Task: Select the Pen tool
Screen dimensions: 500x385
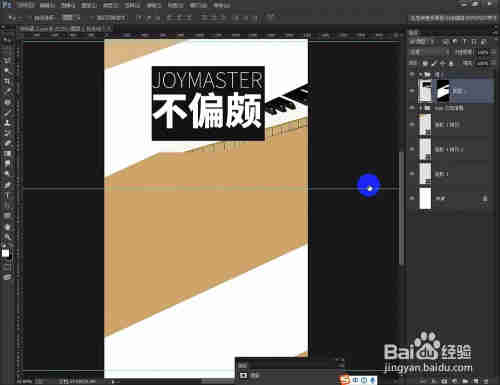Action: [x=7, y=185]
